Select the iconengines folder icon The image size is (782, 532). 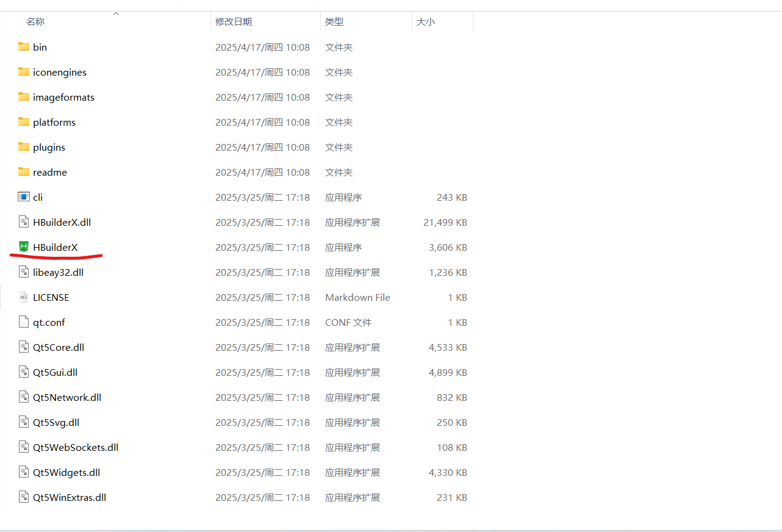(x=24, y=72)
